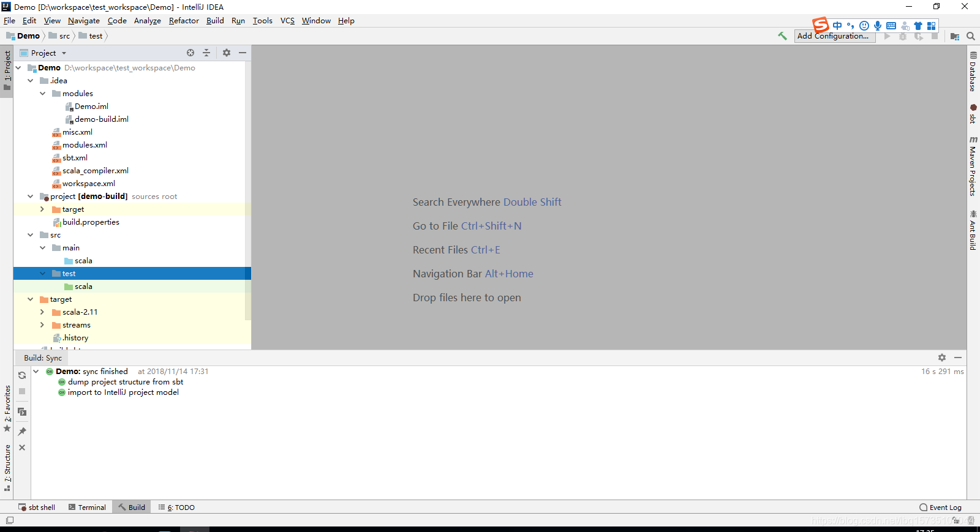Select dump project structure from sbt
This screenshot has height=532, width=980.
point(126,382)
